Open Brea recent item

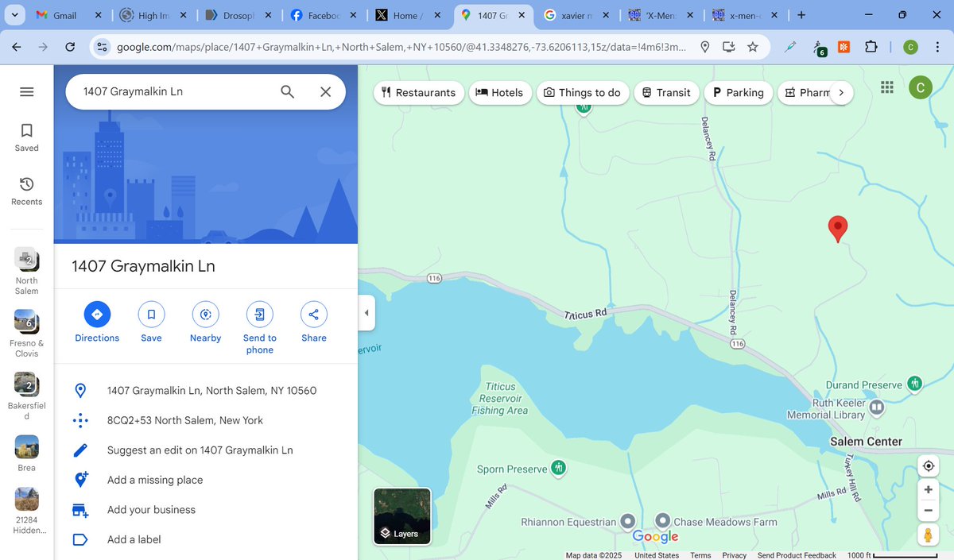[x=26, y=454]
